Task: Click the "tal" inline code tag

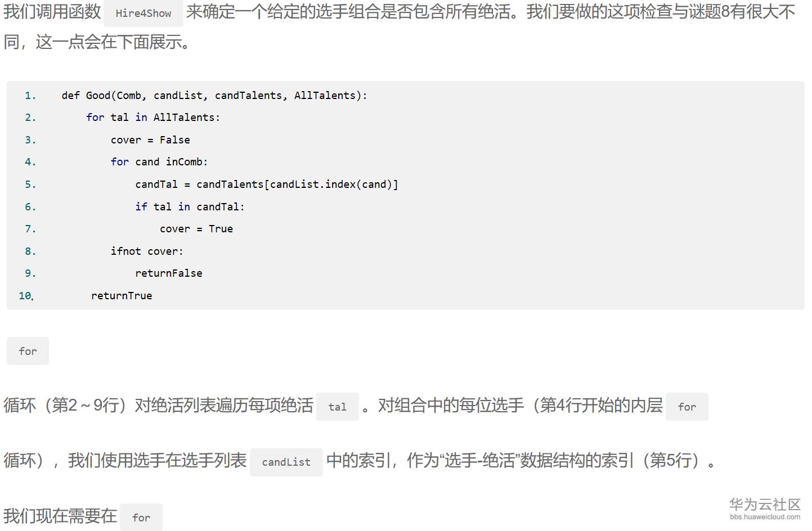Action: tap(338, 407)
